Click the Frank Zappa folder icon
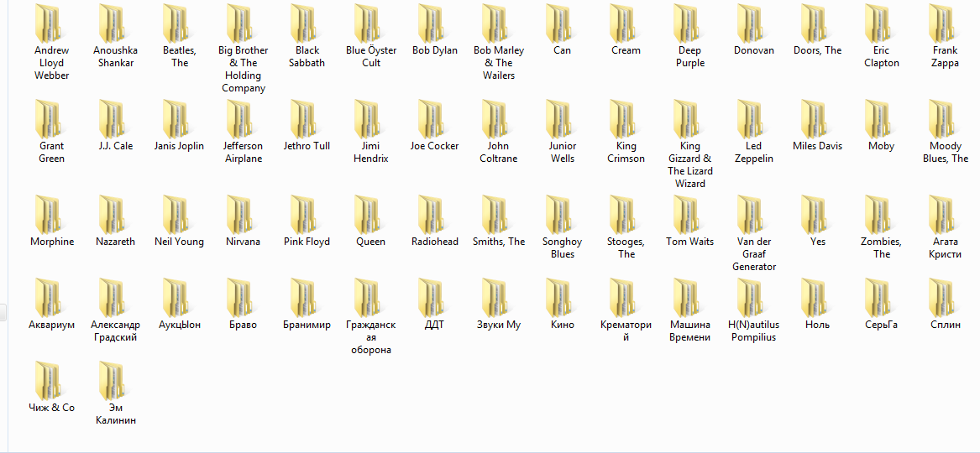 [x=942, y=23]
